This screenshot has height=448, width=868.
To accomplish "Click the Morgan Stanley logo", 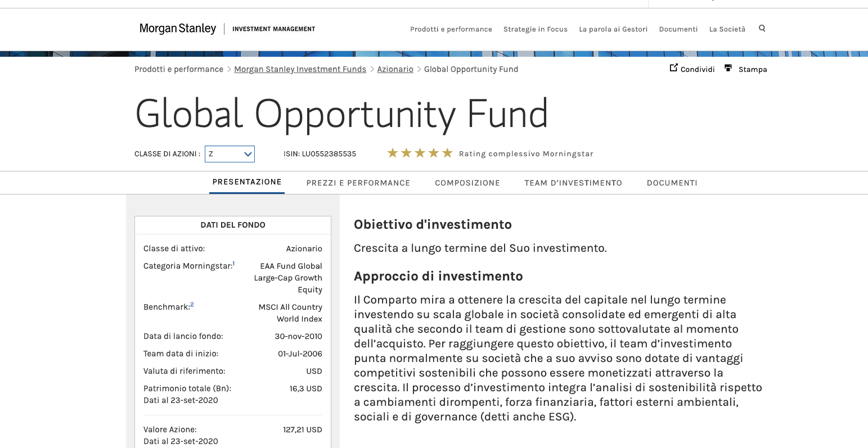I will point(178,29).
